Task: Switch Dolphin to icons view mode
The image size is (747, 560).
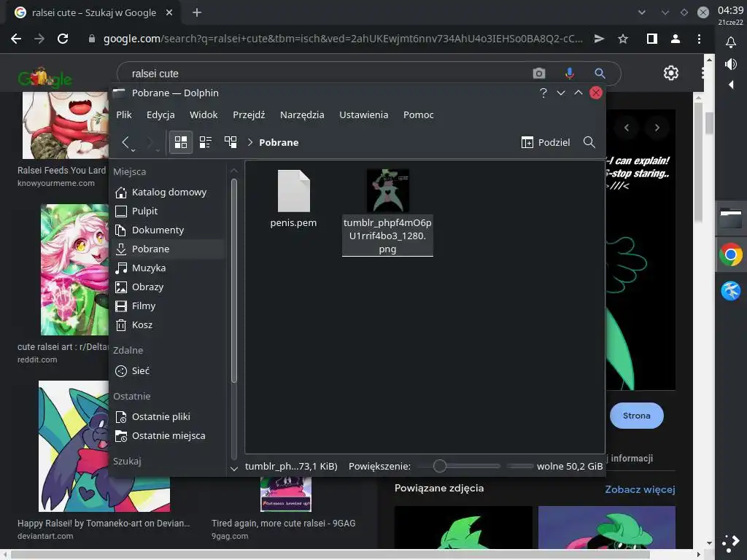Action: (x=181, y=142)
